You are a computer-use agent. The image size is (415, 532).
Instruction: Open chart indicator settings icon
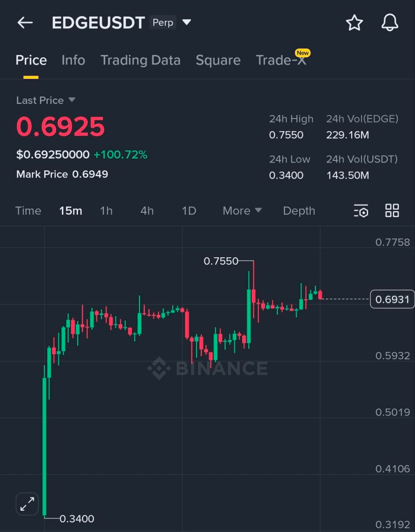(x=361, y=211)
